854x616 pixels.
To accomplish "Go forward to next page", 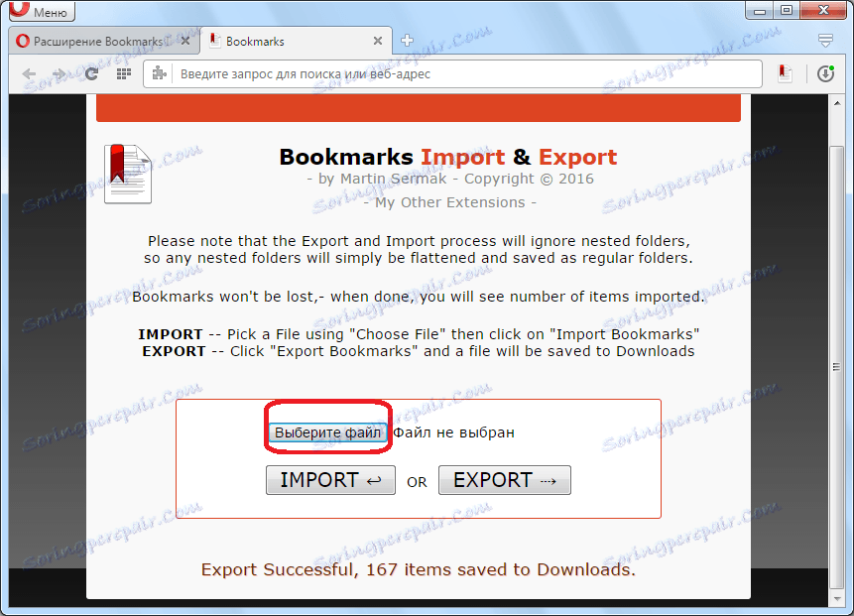I will click(x=59, y=73).
